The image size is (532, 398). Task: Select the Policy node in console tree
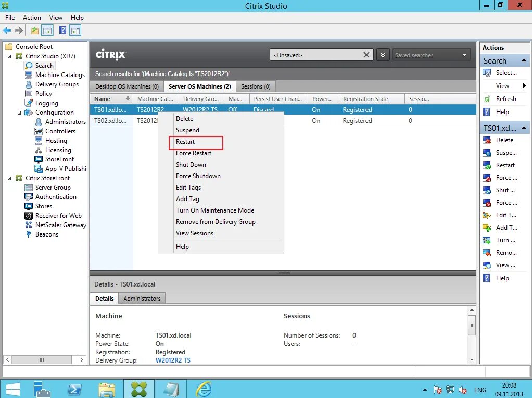click(45, 93)
